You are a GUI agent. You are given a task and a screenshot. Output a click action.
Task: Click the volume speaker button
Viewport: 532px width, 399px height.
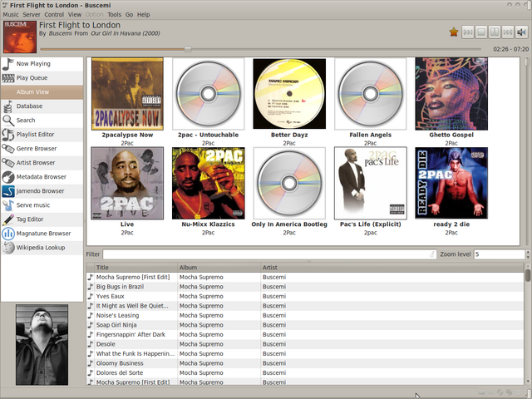pyautogui.click(x=521, y=32)
